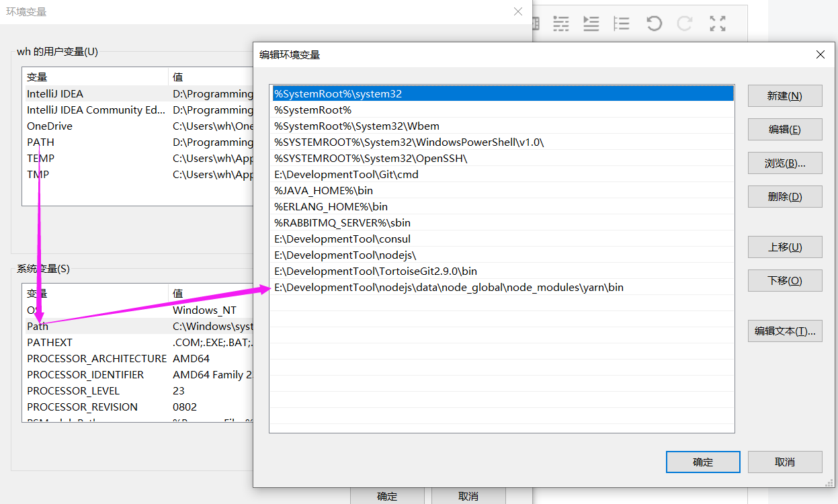The height and width of the screenshot is (504, 838).
Task: Click 确定 in background 环境变量 window
Action: tap(387, 496)
